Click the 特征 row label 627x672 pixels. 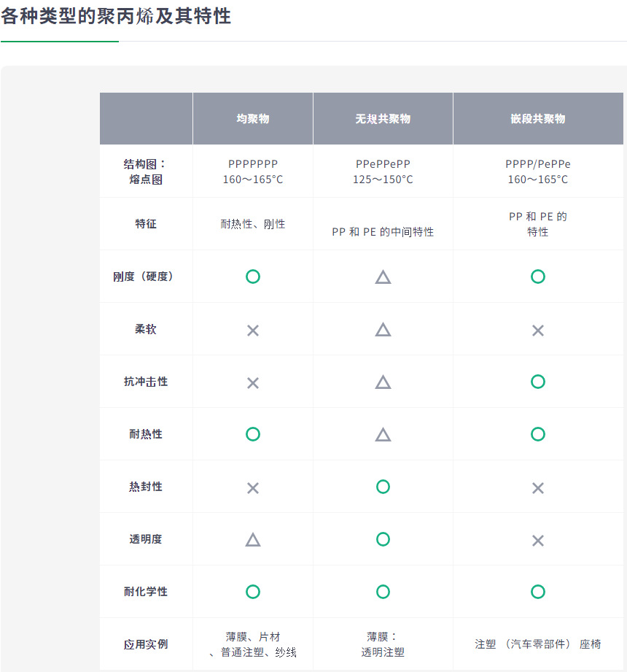(x=146, y=224)
